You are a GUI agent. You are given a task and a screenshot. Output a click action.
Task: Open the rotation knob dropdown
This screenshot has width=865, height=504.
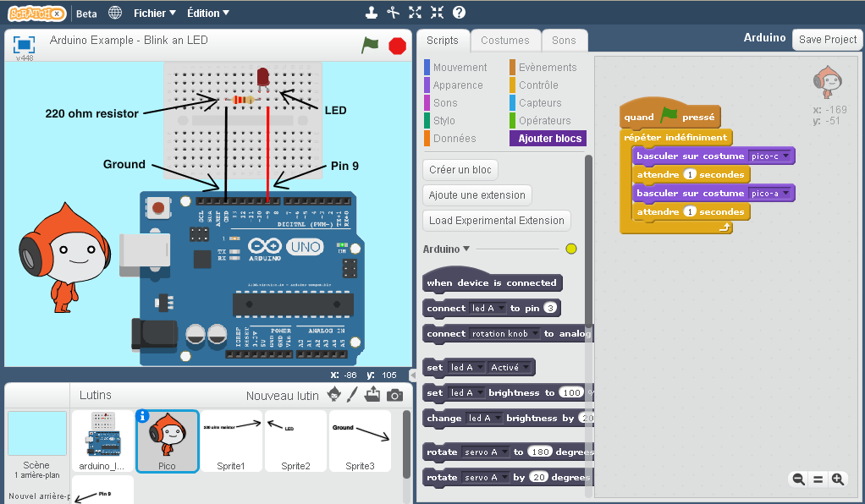pyautogui.click(x=504, y=334)
